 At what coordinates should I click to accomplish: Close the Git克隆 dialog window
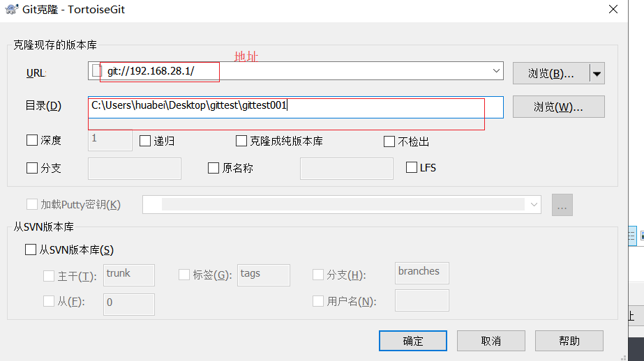point(613,9)
